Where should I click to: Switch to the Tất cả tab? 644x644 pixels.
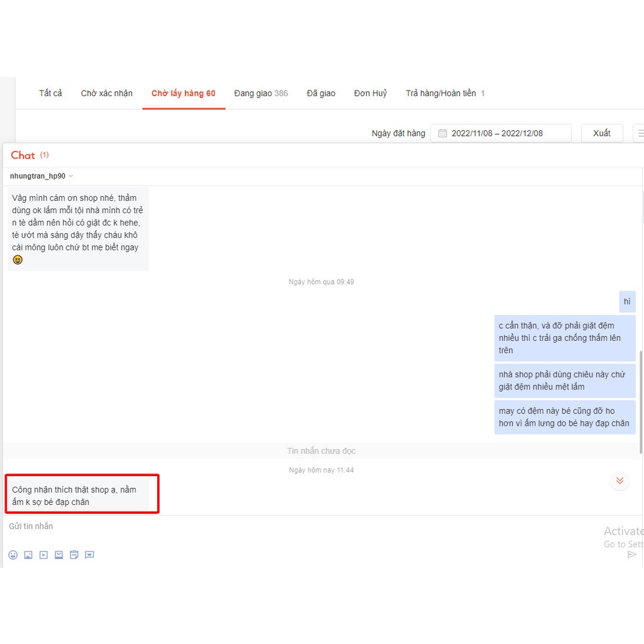(50, 93)
